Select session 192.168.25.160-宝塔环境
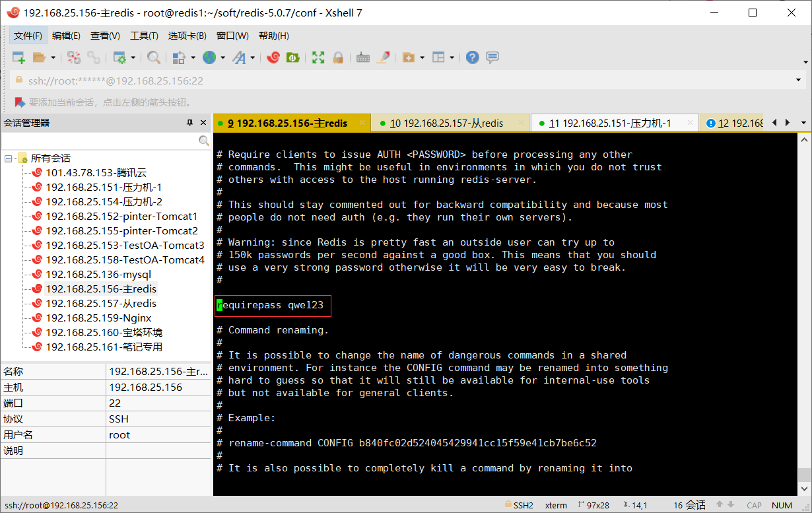 (x=104, y=333)
